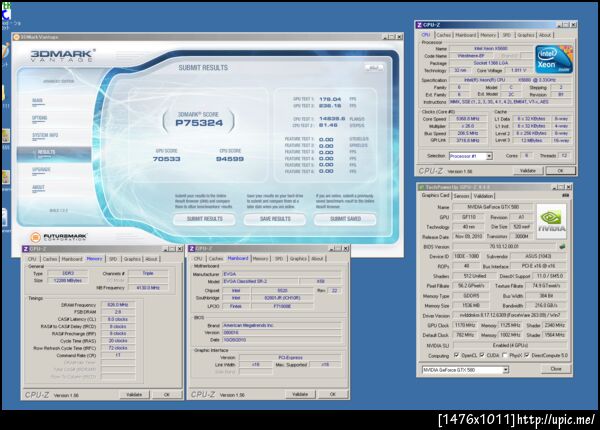This screenshot has height=430, width=600.
Task: Click the SUBMIT RESULTS heading in 3DMark
Action: coord(203,68)
